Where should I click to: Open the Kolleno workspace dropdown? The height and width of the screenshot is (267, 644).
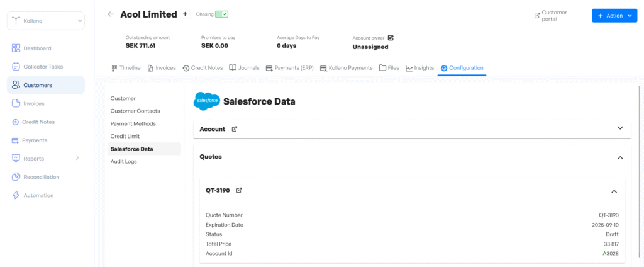click(x=45, y=21)
